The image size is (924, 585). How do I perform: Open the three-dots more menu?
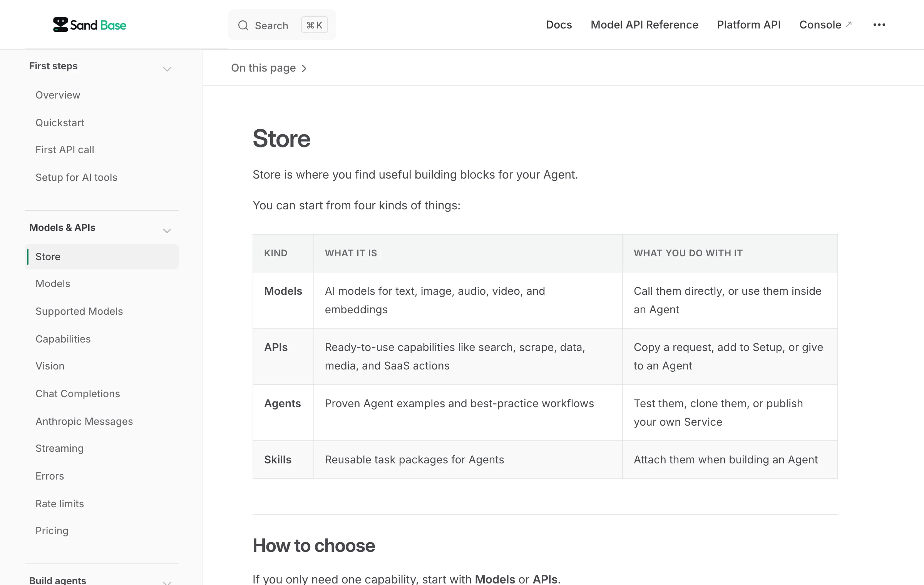[879, 25]
